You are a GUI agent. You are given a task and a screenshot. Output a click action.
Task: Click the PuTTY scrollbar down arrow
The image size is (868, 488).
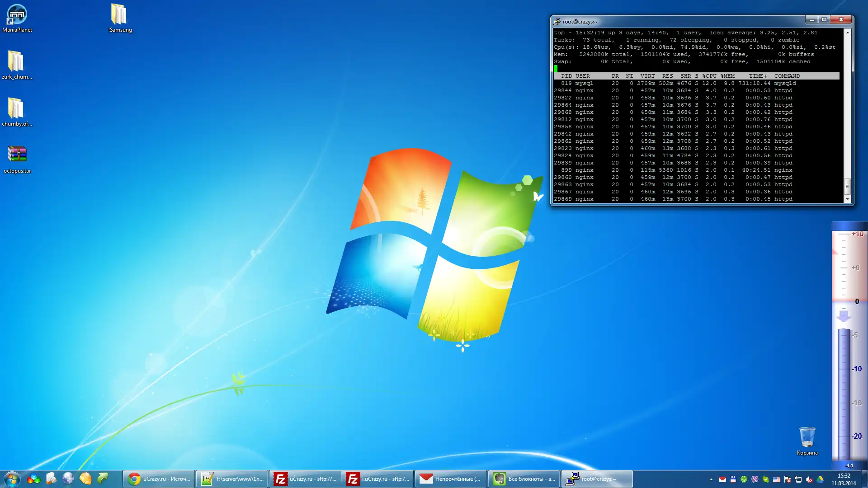(x=847, y=199)
